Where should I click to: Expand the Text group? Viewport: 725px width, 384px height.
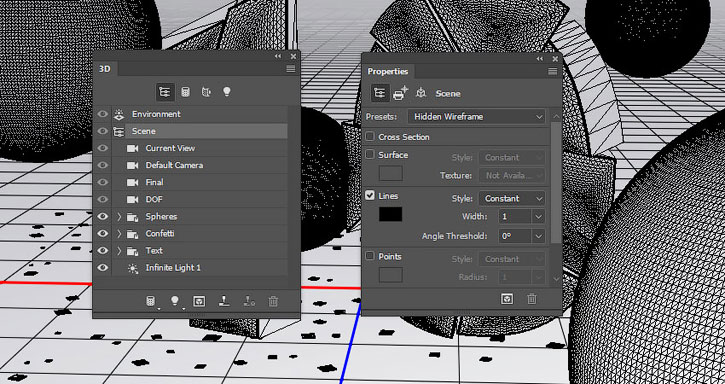click(x=119, y=251)
